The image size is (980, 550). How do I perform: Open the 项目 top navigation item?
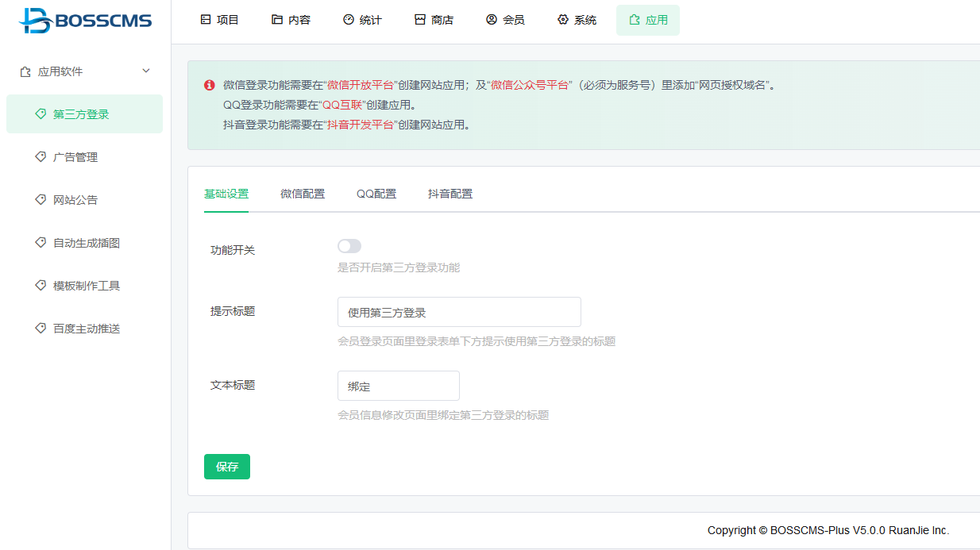tap(219, 20)
